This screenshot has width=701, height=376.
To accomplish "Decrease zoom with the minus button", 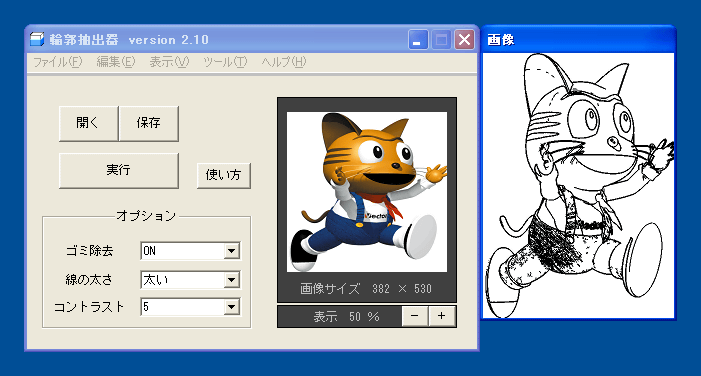I will (415, 316).
